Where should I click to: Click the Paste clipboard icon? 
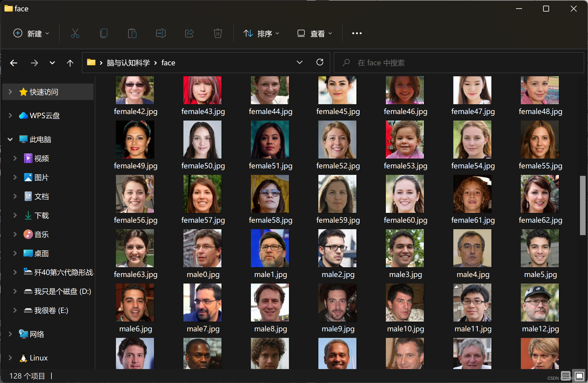coord(132,33)
